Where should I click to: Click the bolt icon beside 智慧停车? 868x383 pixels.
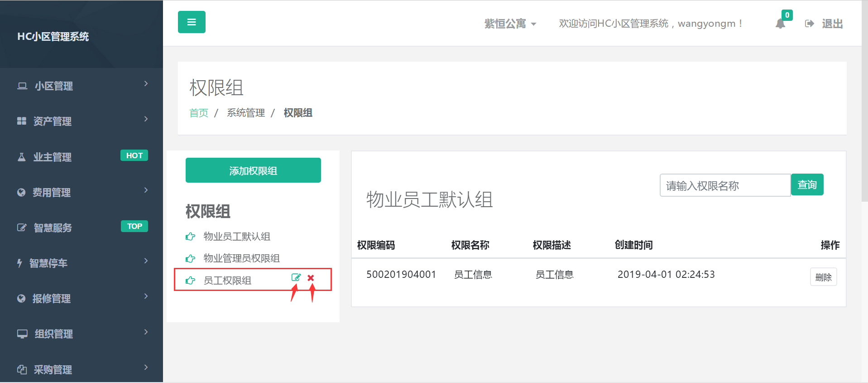(x=19, y=263)
